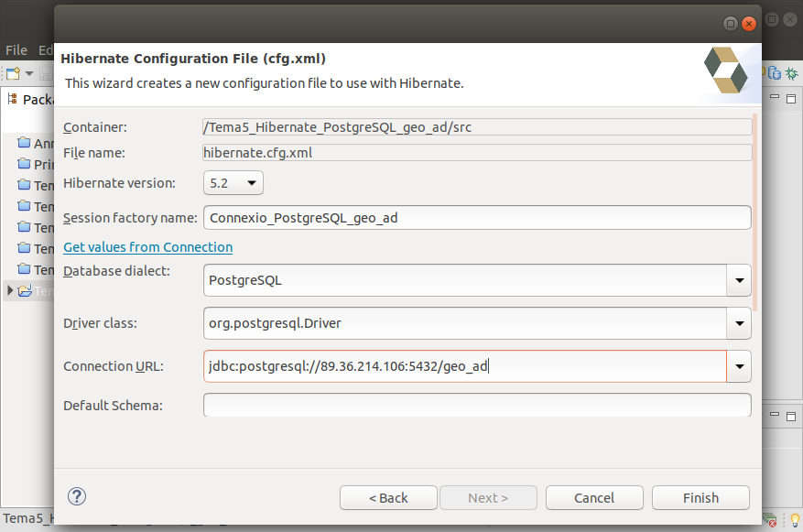The width and height of the screenshot is (803, 532).
Task: Click the Connection URL text field
Action: (465, 366)
